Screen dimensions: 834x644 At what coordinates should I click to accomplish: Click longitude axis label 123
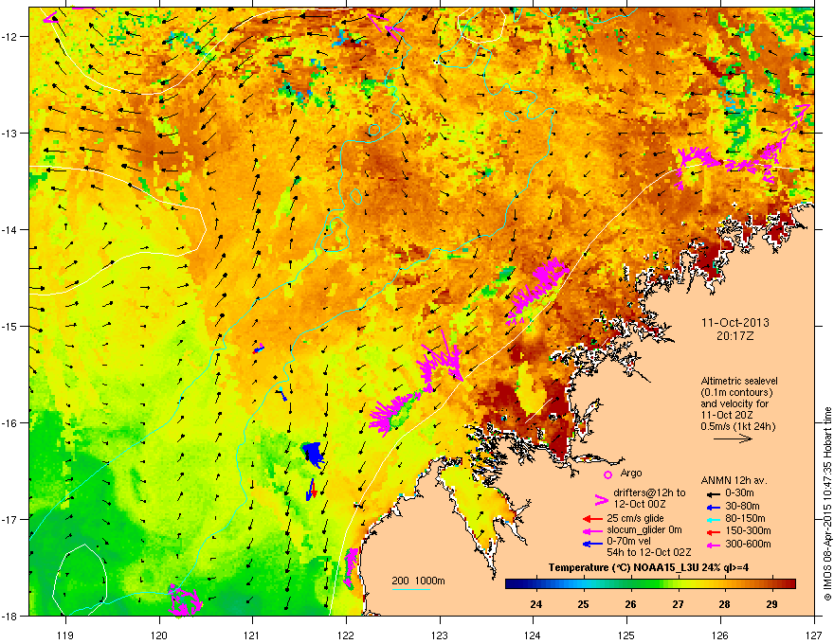(440, 635)
